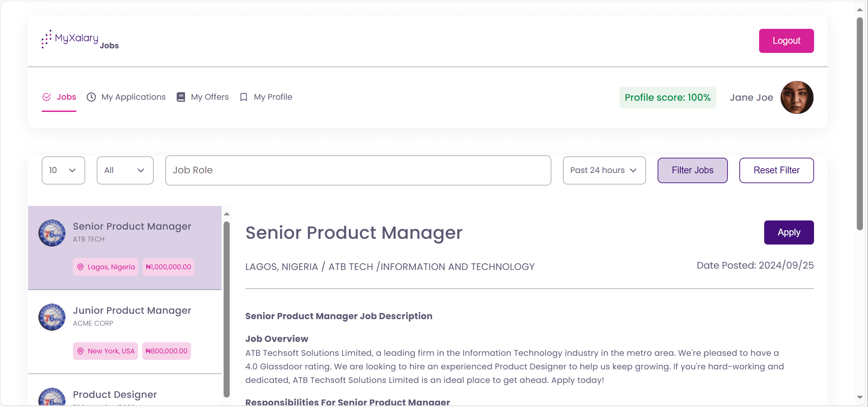Click the ACME CORP company logo
868x407 pixels.
pos(52,317)
